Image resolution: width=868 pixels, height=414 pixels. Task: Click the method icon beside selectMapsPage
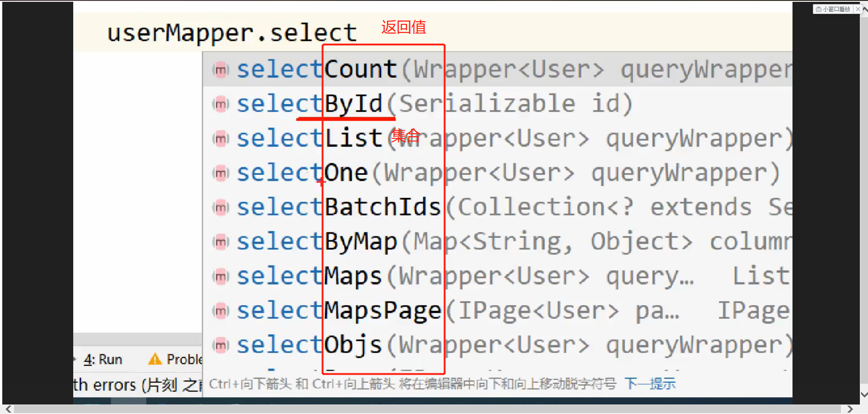click(x=221, y=310)
